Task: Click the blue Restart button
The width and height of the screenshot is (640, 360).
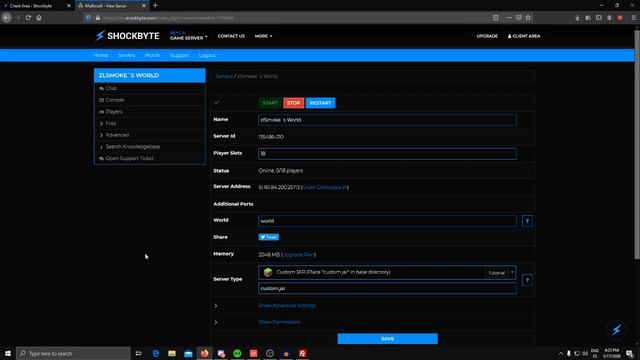Action: (320, 103)
